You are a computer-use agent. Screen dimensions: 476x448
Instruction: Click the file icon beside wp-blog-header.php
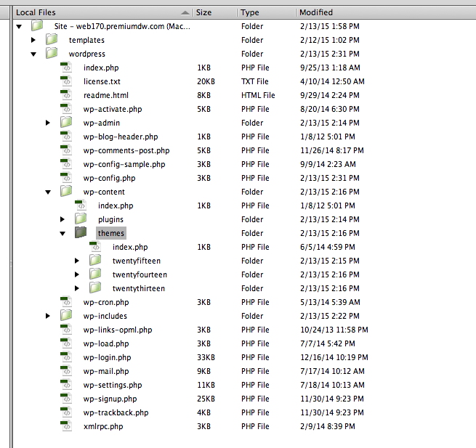tap(66, 137)
